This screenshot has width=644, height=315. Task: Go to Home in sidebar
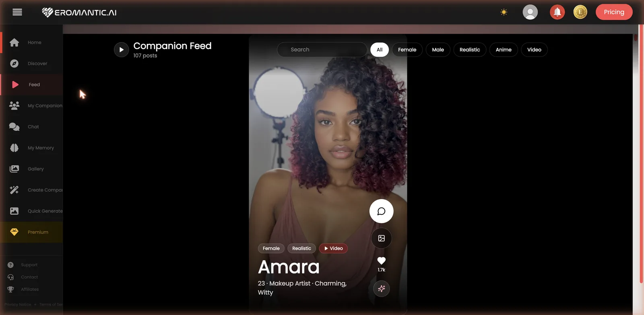35,42
